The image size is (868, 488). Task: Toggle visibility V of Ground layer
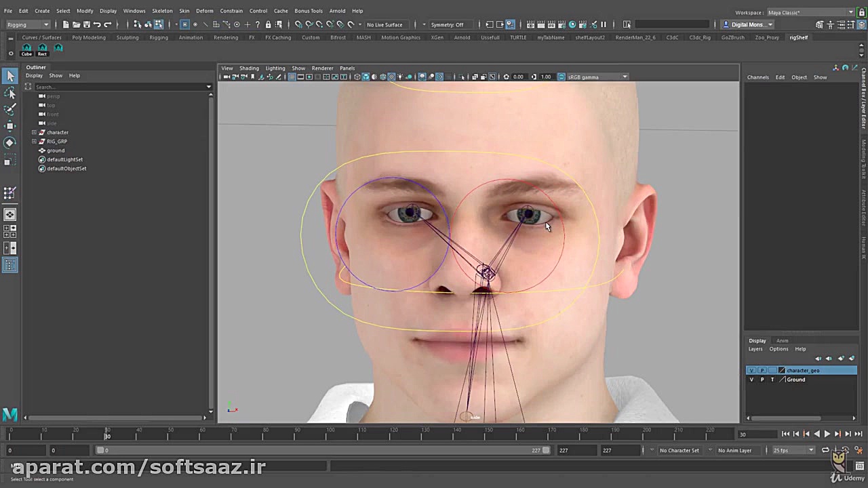(751, 380)
